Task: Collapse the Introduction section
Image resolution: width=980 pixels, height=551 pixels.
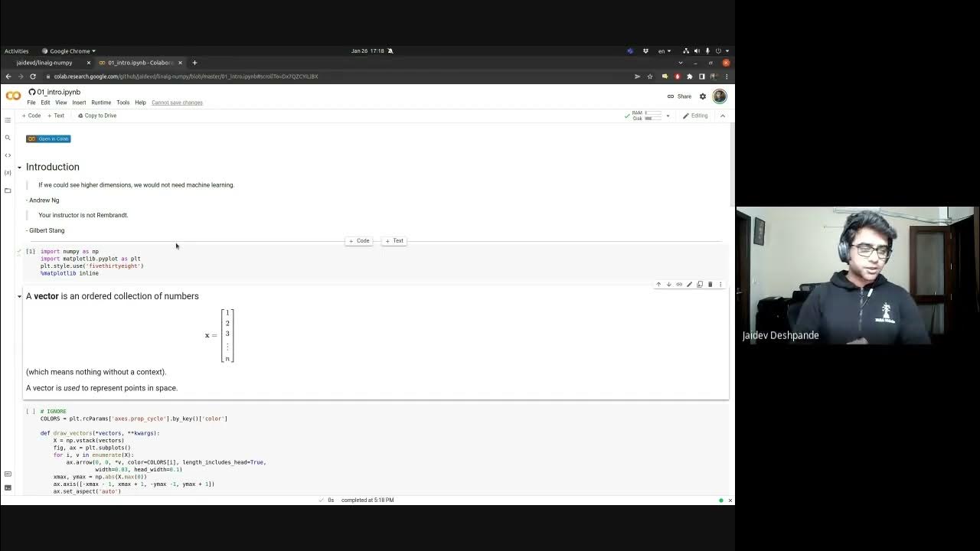Action: pos(20,167)
